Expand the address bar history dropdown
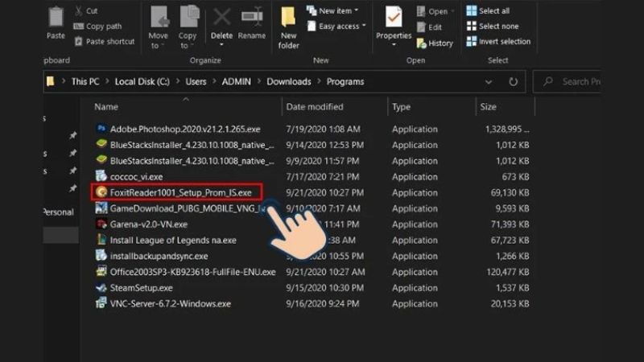The width and height of the screenshot is (644, 362). (x=489, y=82)
